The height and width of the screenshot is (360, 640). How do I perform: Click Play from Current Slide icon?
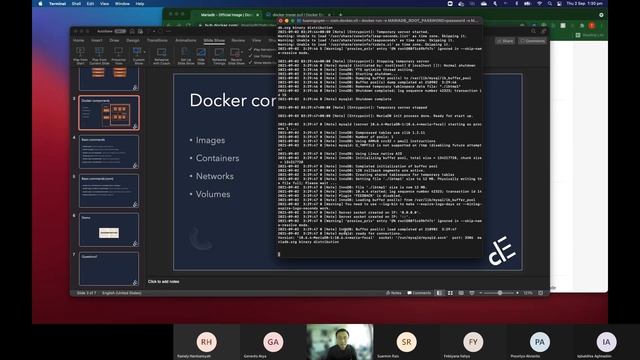[x=99, y=52]
